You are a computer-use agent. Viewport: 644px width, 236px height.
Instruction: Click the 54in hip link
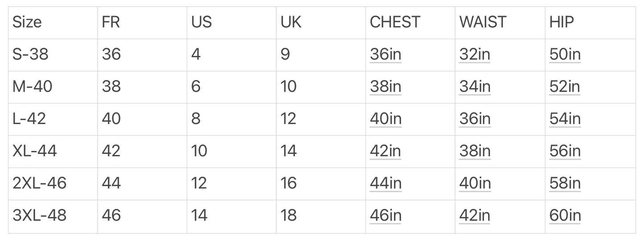click(565, 119)
